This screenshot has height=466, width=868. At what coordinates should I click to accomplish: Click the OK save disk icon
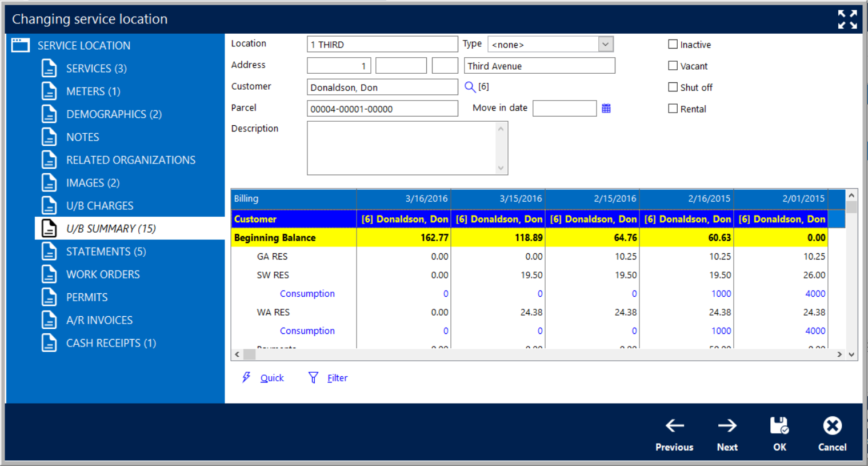779,426
